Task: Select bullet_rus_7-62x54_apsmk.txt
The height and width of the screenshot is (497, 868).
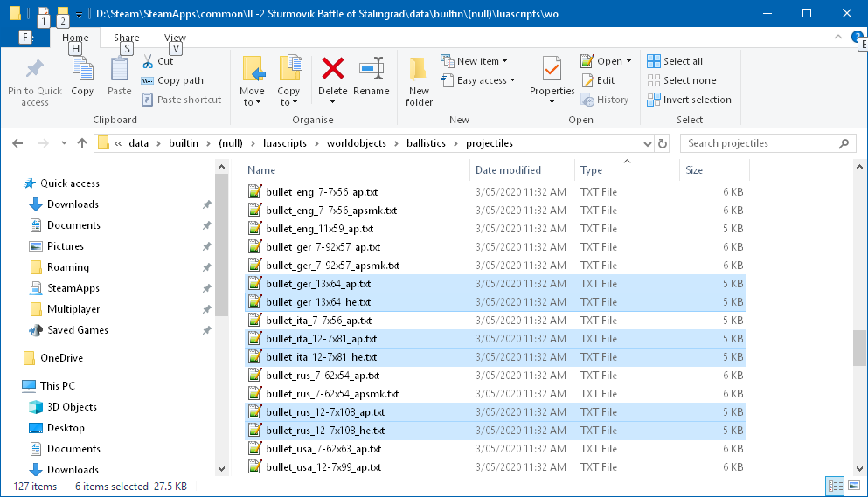Action: [496, 394]
